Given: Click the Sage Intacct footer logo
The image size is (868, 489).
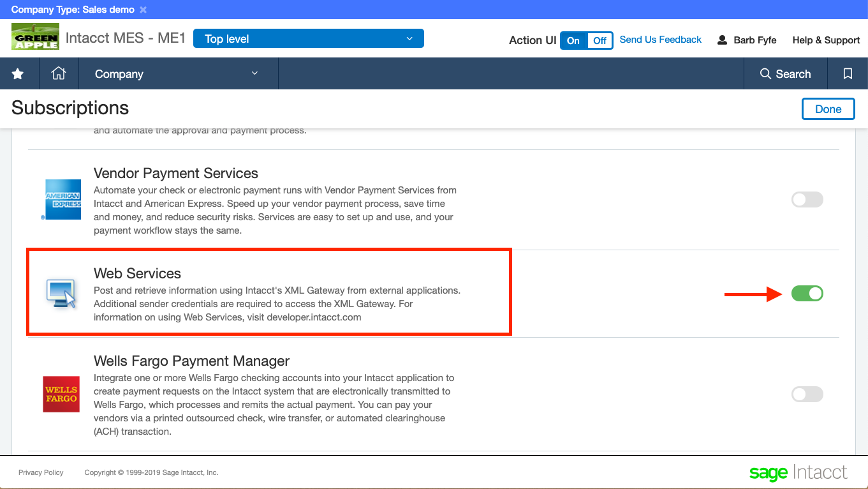Looking at the screenshot, I should point(798,473).
